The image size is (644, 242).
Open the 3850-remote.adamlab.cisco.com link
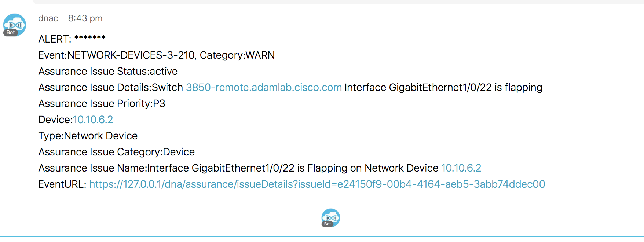[x=264, y=88]
